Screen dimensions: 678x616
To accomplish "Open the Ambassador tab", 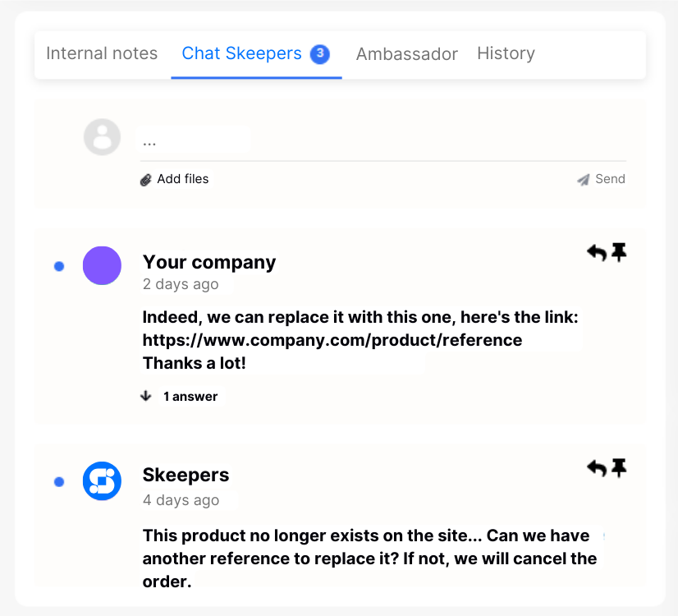I will click(x=407, y=53).
